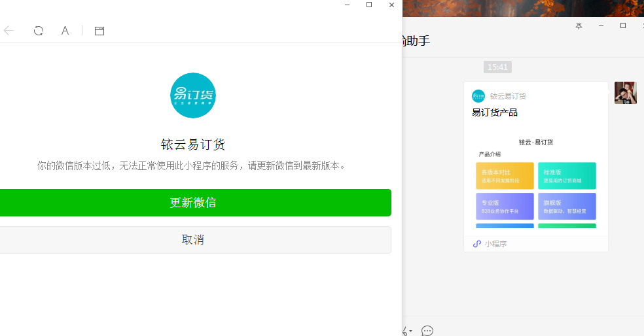
Task: Click the 小程序 link icon on the card footer
Action: tap(477, 244)
